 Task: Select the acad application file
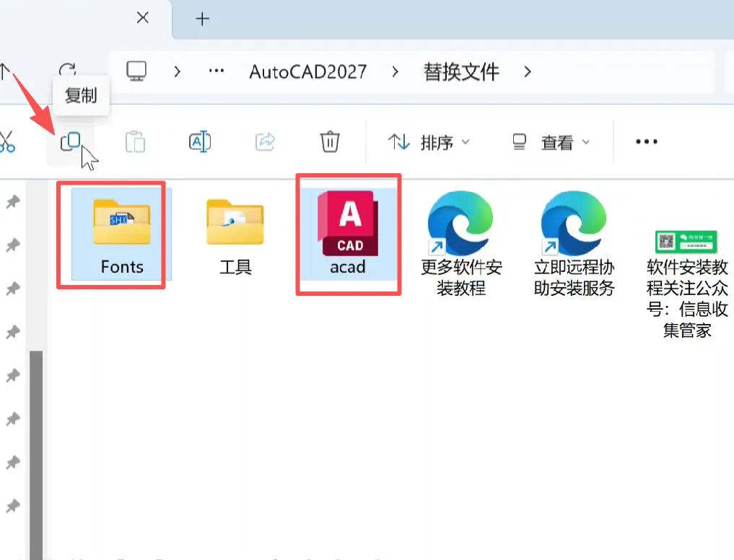pos(349,234)
